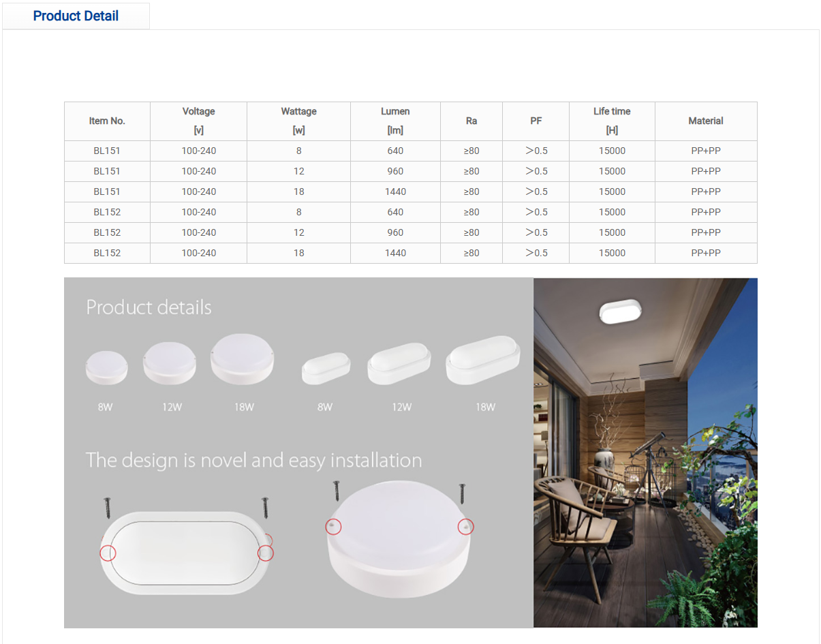821x644 pixels.
Task: Click the Life time [H] column header
Action: tap(612, 121)
